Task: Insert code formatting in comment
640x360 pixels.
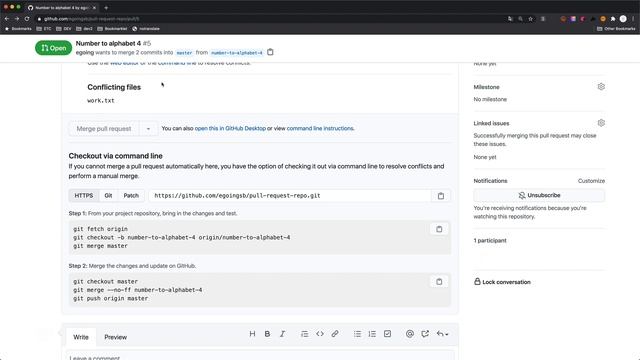Action: (320, 334)
